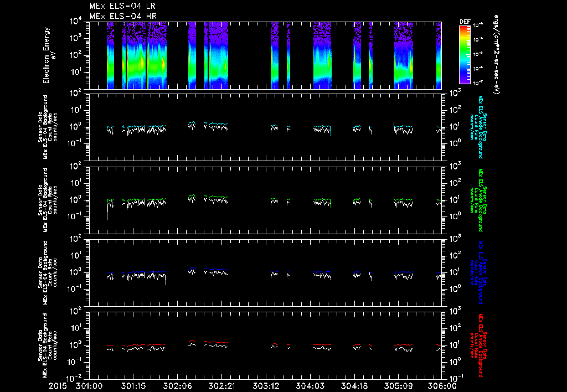Click the "MEx ELS-04 LR" title text

pos(122,6)
